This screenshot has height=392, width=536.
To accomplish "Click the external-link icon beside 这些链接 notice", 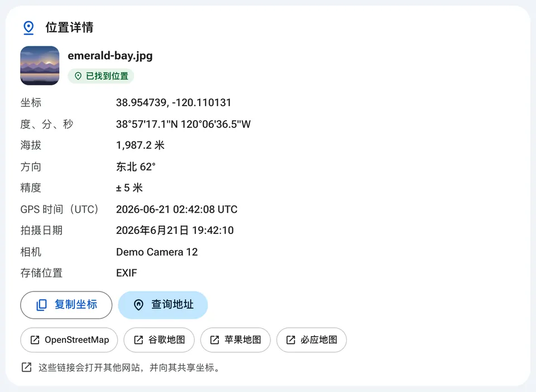I will click(x=26, y=367).
